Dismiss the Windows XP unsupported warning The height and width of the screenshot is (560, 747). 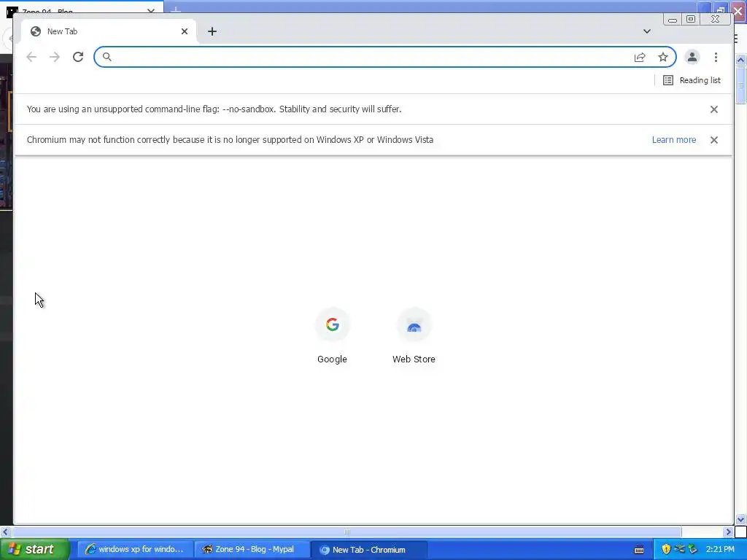pos(713,140)
